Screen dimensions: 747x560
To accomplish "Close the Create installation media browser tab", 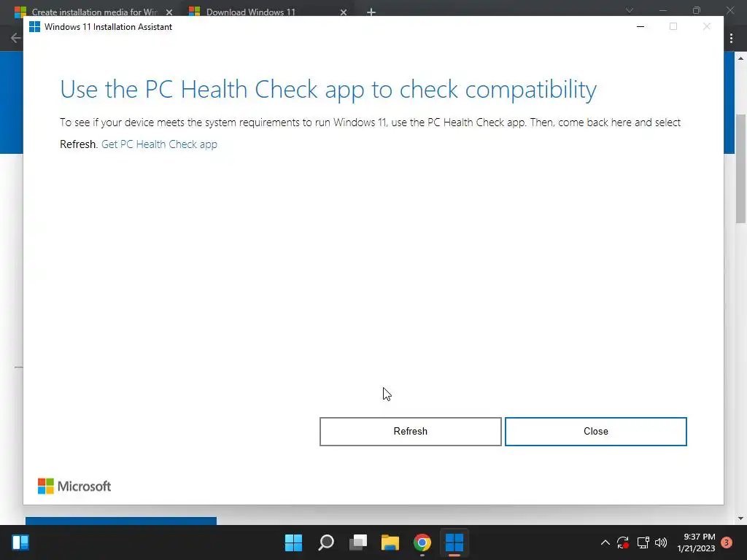I will [169, 12].
